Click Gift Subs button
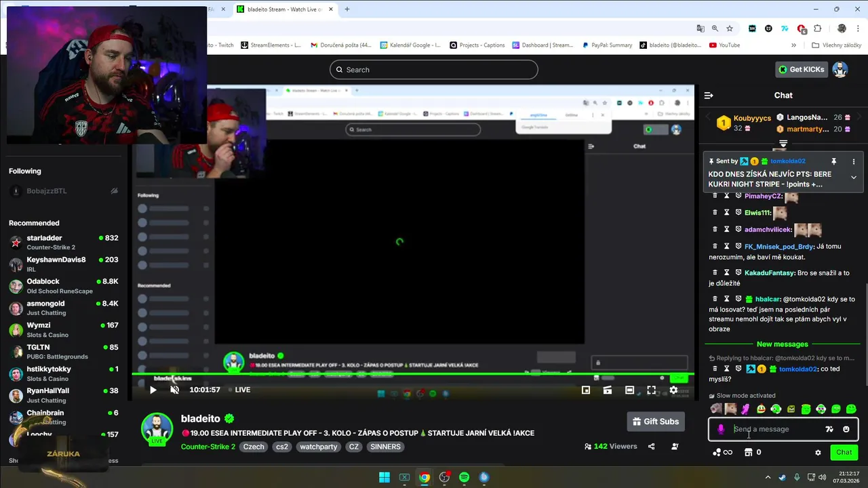 pos(656,422)
